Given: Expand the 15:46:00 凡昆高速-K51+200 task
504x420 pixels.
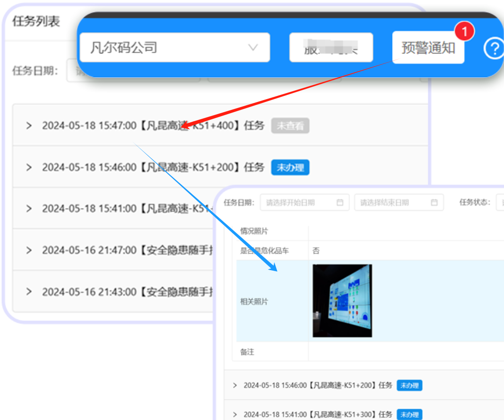Looking at the screenshot, I should point(29,167).
